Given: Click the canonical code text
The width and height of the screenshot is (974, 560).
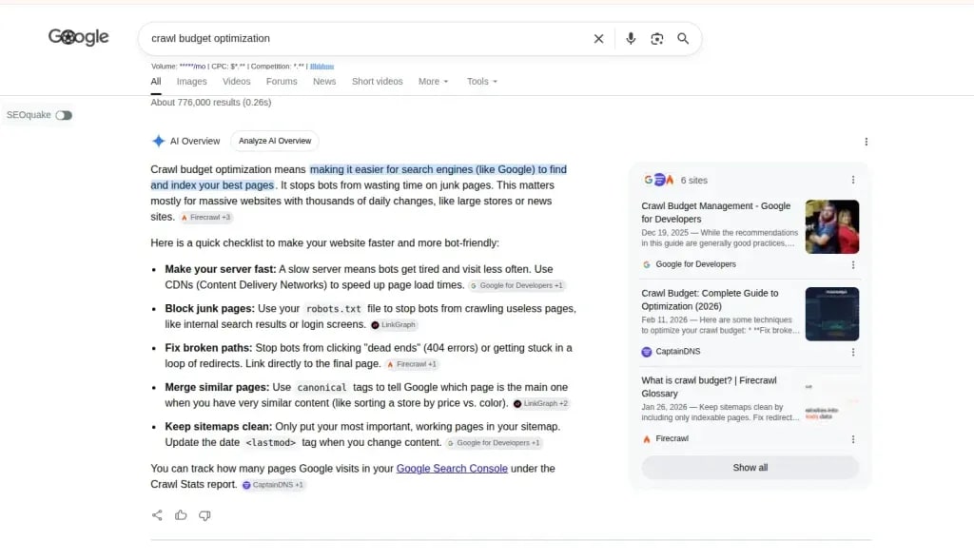Looking at the screenshot, I should pos(321,388).
